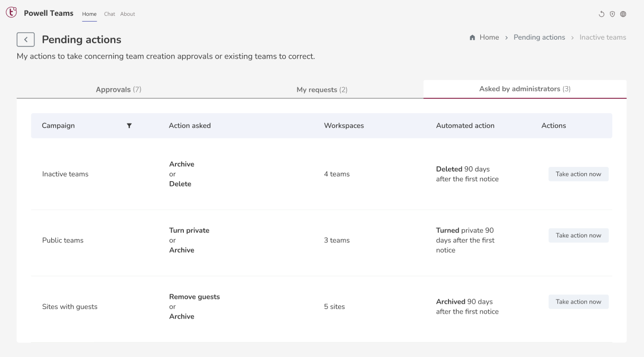Click 'Turned private 90 days' automated action text
Image resolution: width=644 pixels, height=357 pixels.
click(465, 240)
